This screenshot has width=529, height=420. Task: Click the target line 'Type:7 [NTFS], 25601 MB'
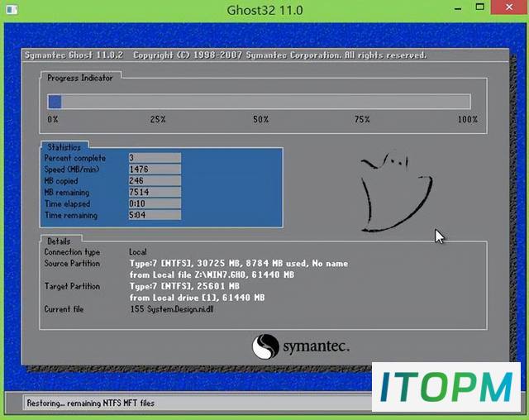point(184,286)
